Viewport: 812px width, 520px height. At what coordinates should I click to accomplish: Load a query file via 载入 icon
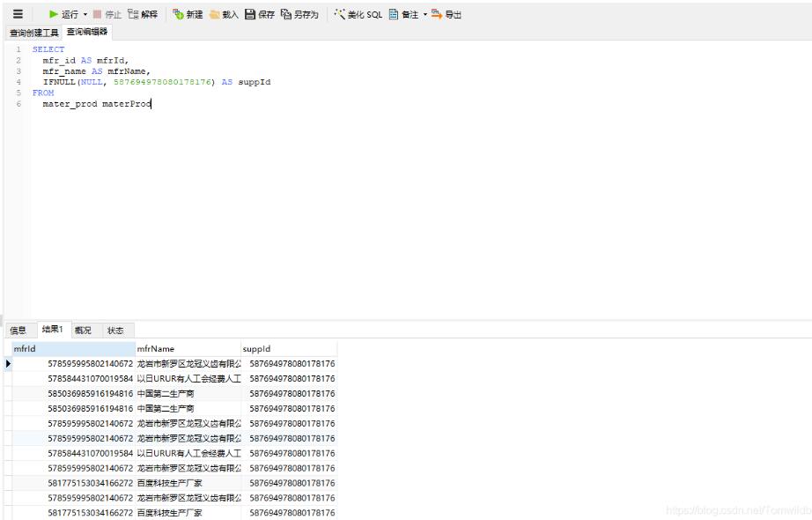pos(223,13)
